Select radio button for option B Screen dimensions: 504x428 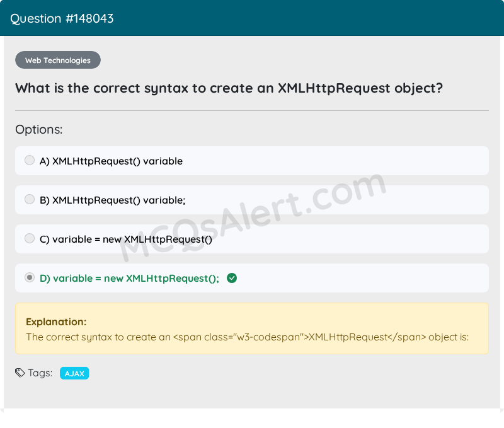(x=30, y=199)
